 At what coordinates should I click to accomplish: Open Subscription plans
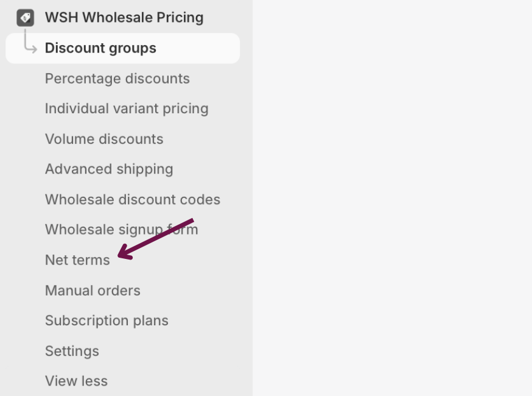pos(107,320)
